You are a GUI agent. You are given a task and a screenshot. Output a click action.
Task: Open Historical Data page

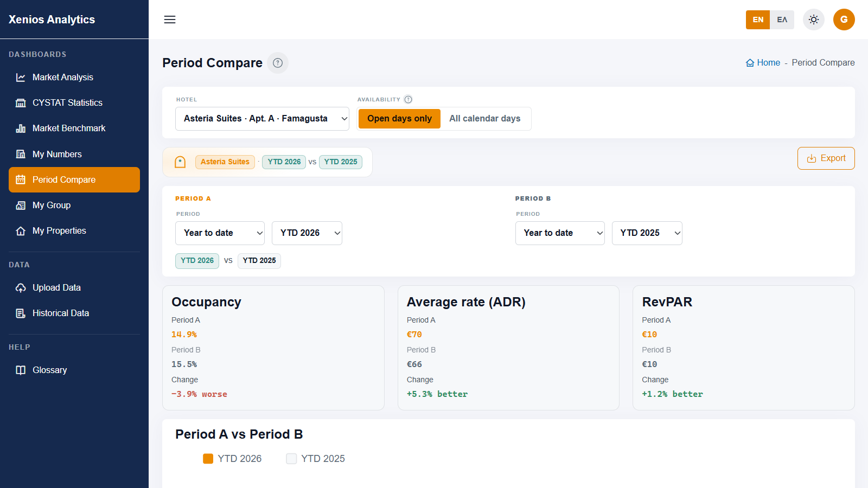pyautogui.click(x=74, y=313)
